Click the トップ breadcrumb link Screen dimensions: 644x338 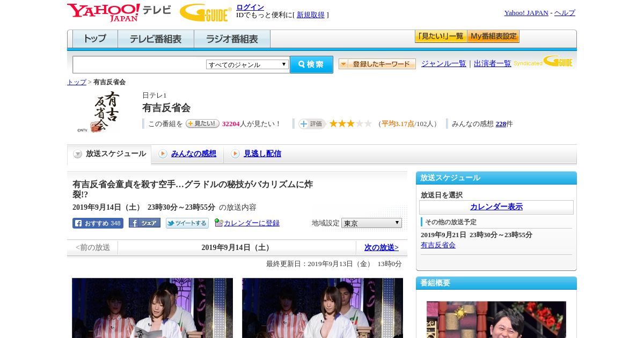click(77, 82)
